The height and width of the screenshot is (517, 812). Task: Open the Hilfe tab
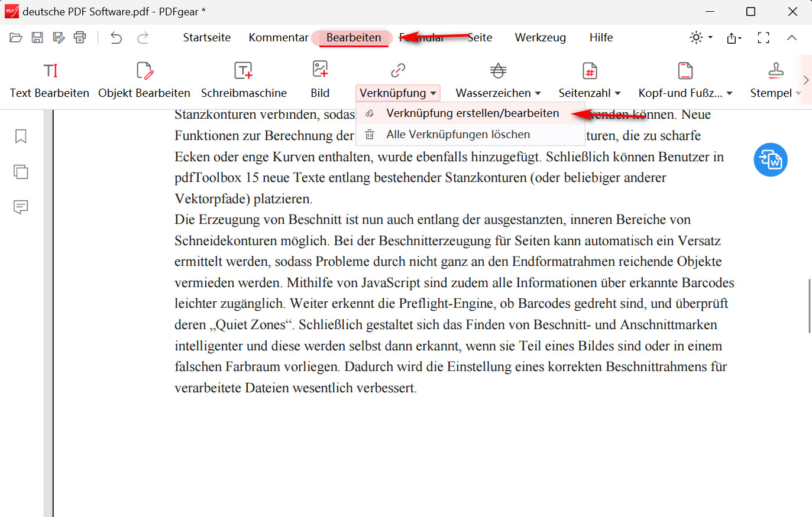coord(601,38)
